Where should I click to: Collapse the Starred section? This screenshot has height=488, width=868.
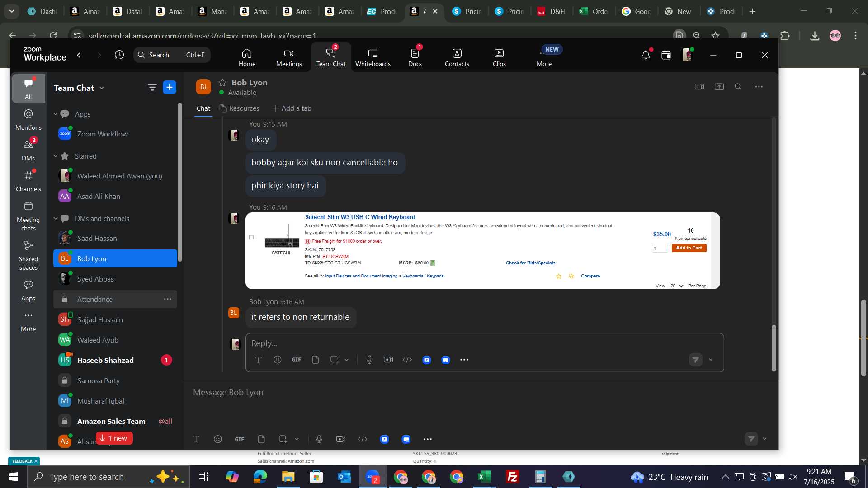click(x=56, y=156)
